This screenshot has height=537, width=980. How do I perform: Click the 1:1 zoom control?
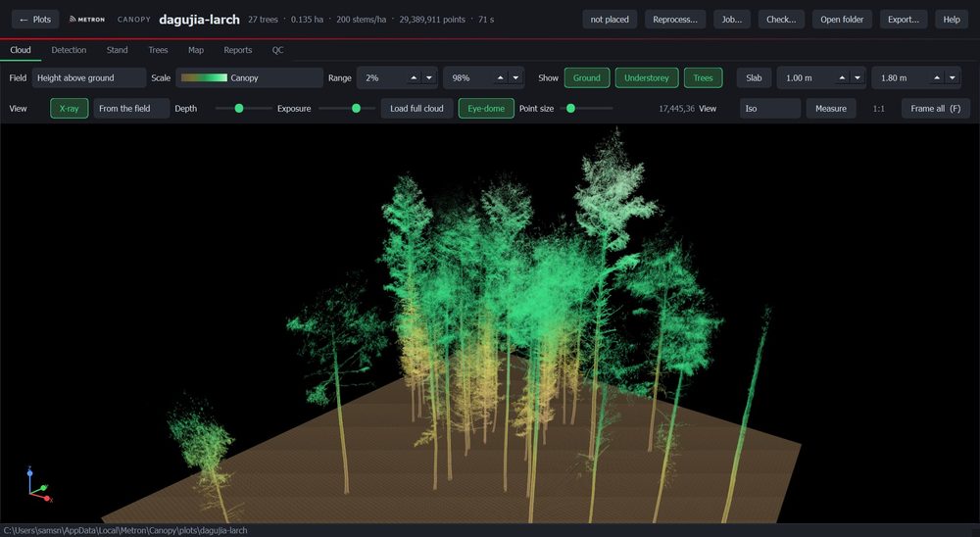(x=879, y=108)
